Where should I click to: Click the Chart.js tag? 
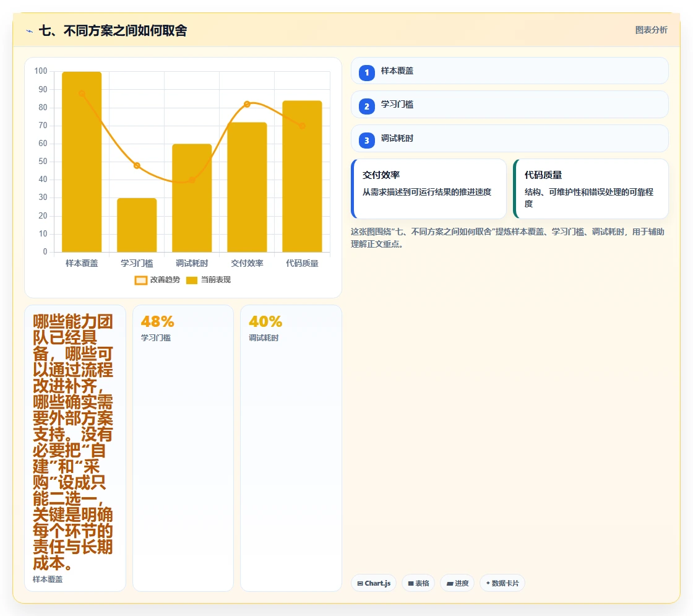pos(374,583)
